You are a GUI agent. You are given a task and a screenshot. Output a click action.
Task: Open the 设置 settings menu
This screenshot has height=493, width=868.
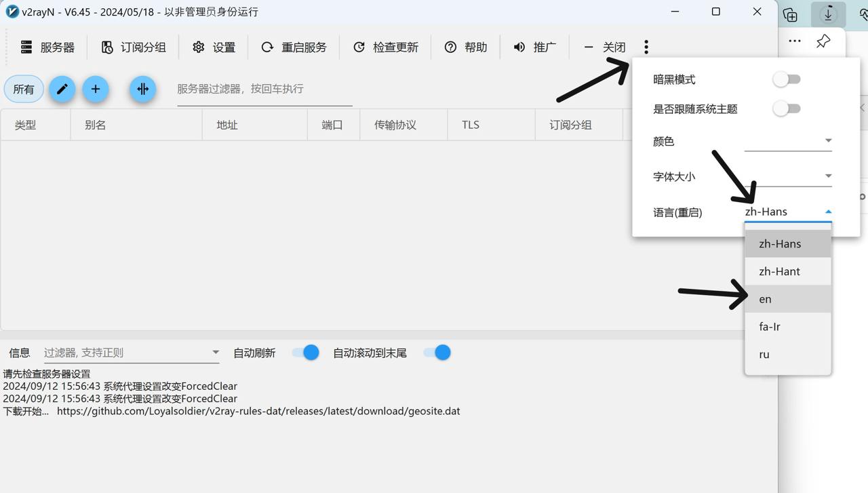pyautogui.click(x=214, y=47)
